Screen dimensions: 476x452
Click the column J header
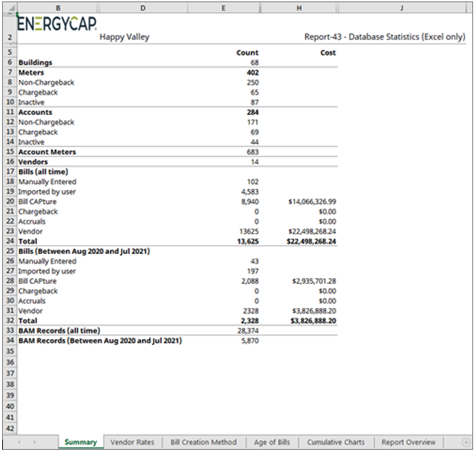(402, 7)
